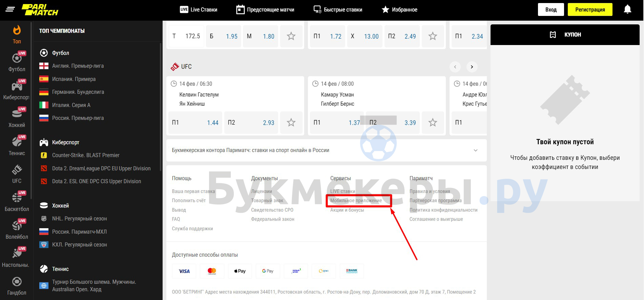Click the Apple Pay logo
The height and width of the screenshot is (300, 644).
(x=240, y=271)
